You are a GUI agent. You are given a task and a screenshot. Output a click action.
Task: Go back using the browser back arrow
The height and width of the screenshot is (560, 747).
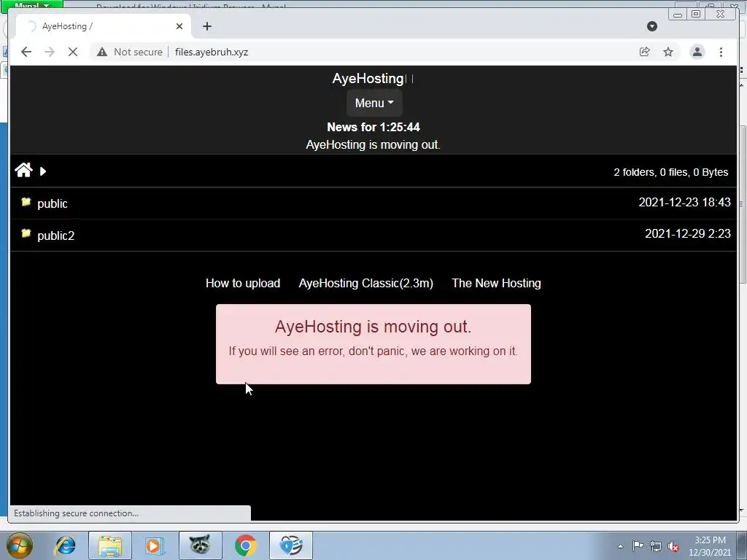(x=26, y=52)
